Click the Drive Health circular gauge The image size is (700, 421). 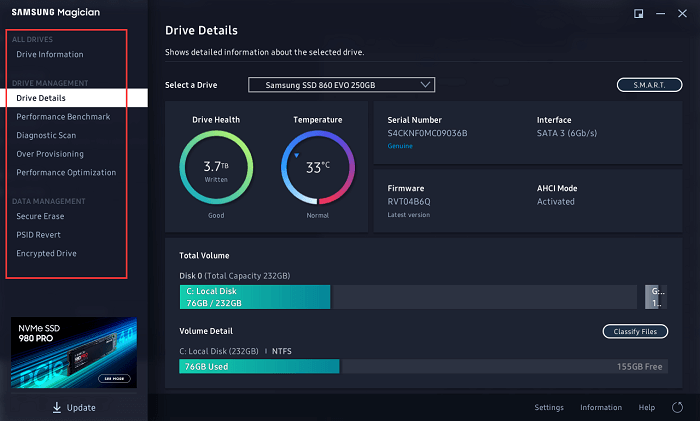(x=216, y=167)
